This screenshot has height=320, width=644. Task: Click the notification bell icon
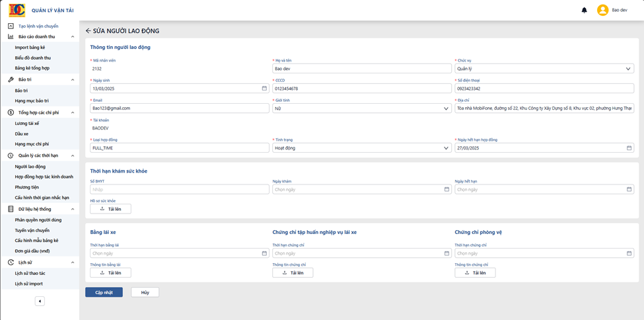[584, 11]
